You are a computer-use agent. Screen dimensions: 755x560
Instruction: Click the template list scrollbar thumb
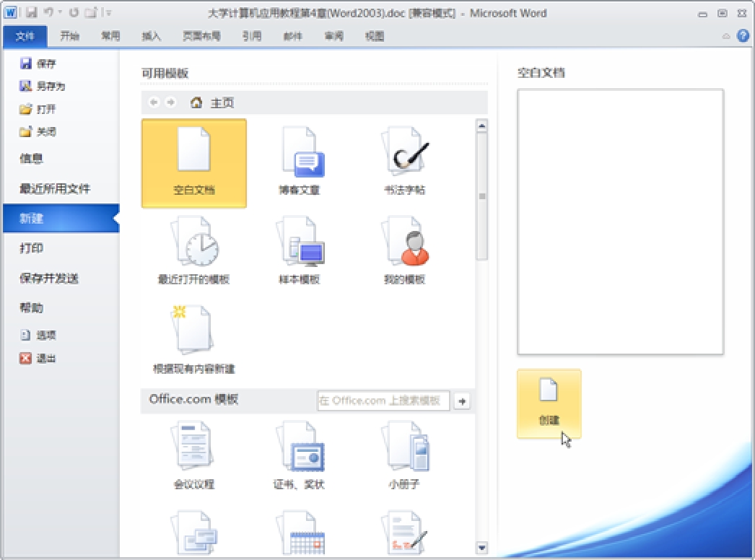481,196
